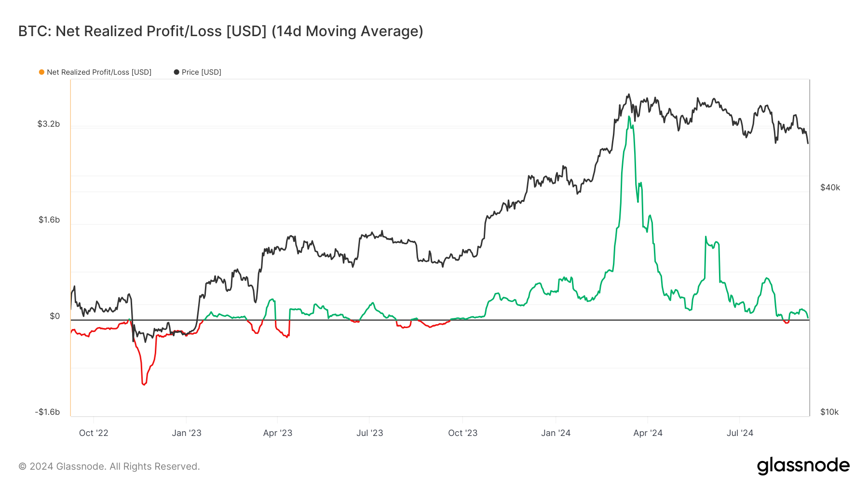Screen dimensions: 868x488
Task: Click the $1.6b y-axis label
Action: 49,220
